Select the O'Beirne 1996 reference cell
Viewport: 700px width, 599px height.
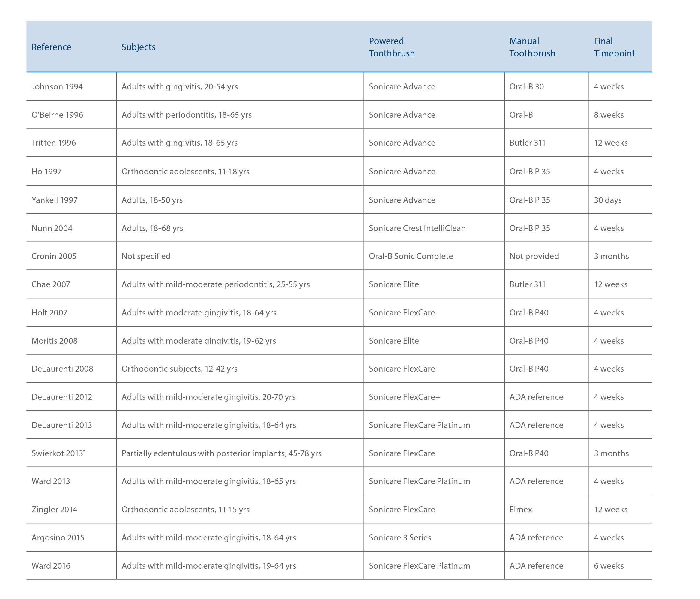click(57, 115)
